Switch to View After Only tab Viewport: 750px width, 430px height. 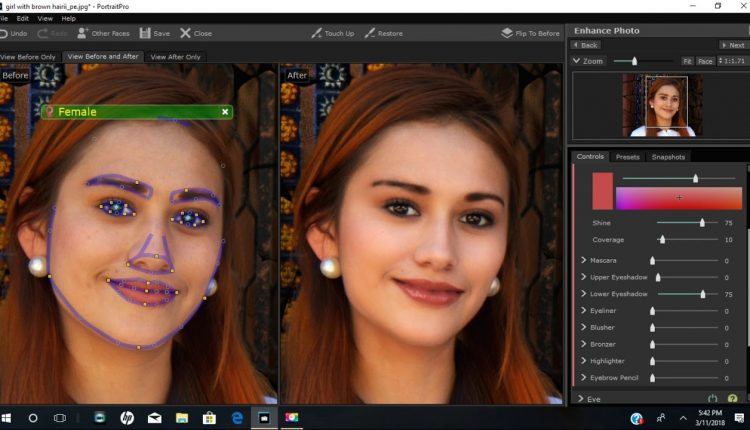[176, 57]
